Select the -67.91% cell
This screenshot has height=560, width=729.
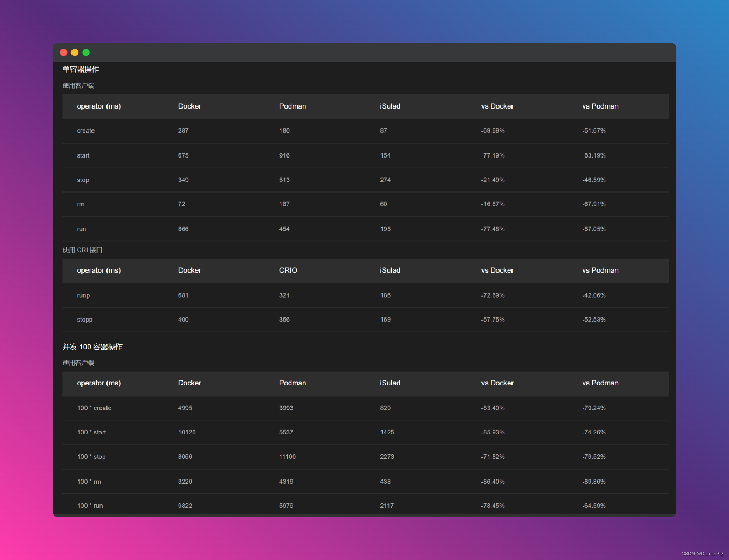click(594, 204)
